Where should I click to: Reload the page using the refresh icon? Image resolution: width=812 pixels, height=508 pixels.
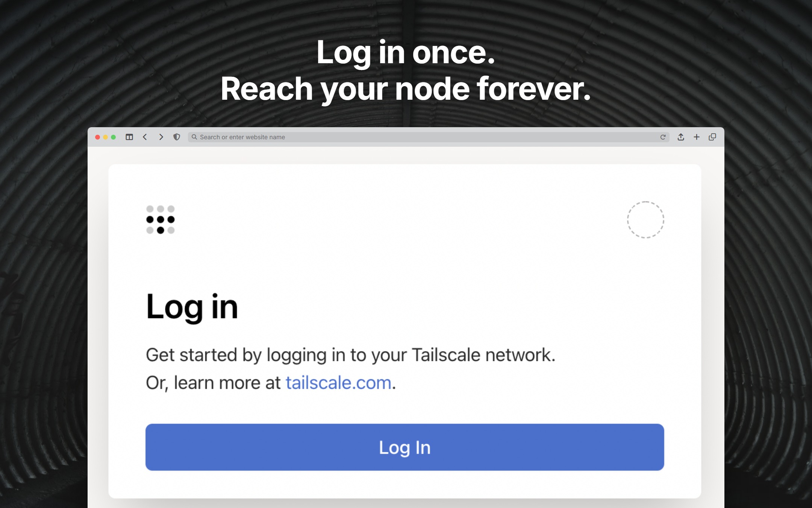(663, 137)
